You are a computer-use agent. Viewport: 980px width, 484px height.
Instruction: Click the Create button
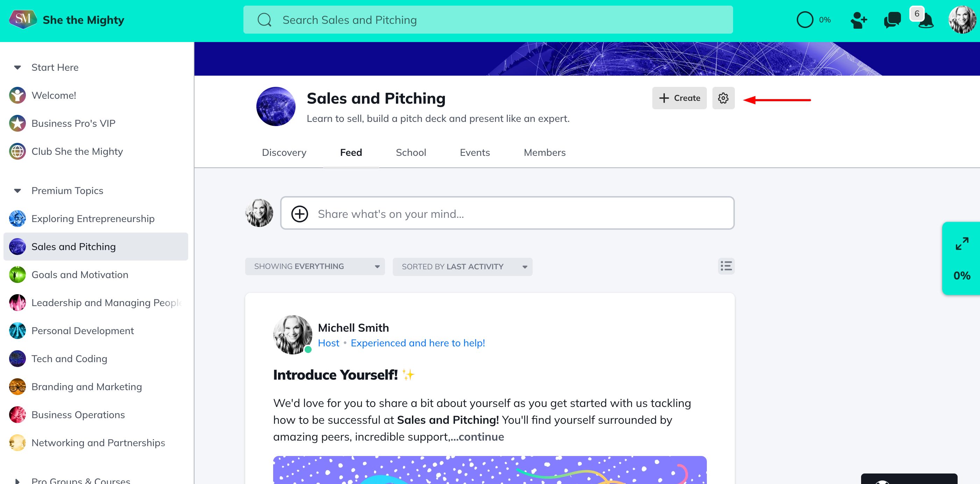[679, 98]
